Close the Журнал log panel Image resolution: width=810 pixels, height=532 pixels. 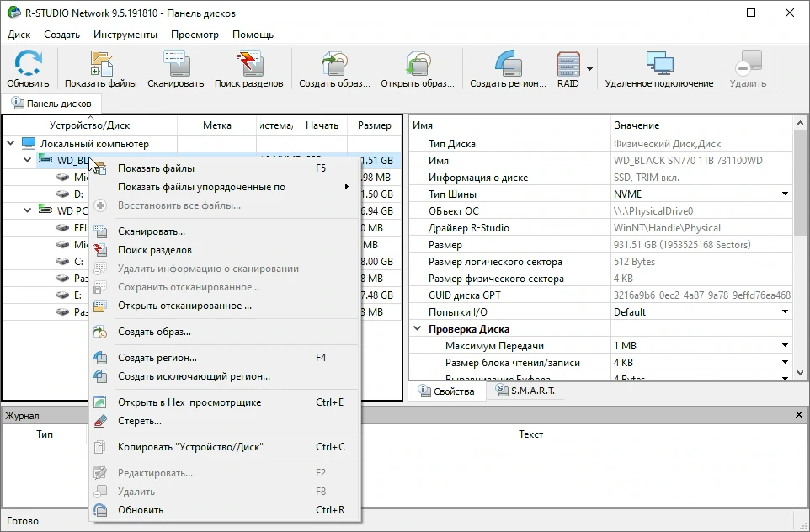(799, 415)
